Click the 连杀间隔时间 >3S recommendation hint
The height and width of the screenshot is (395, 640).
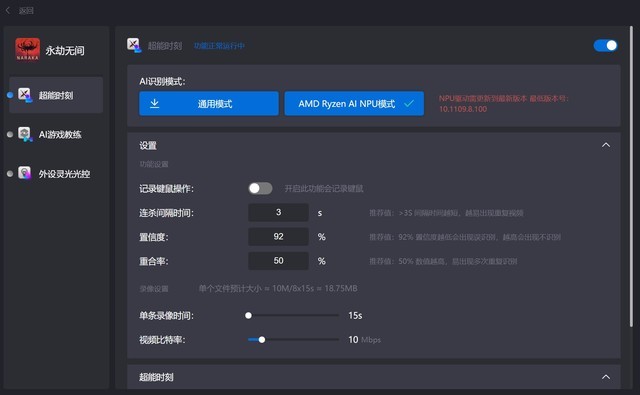(446, 213)
